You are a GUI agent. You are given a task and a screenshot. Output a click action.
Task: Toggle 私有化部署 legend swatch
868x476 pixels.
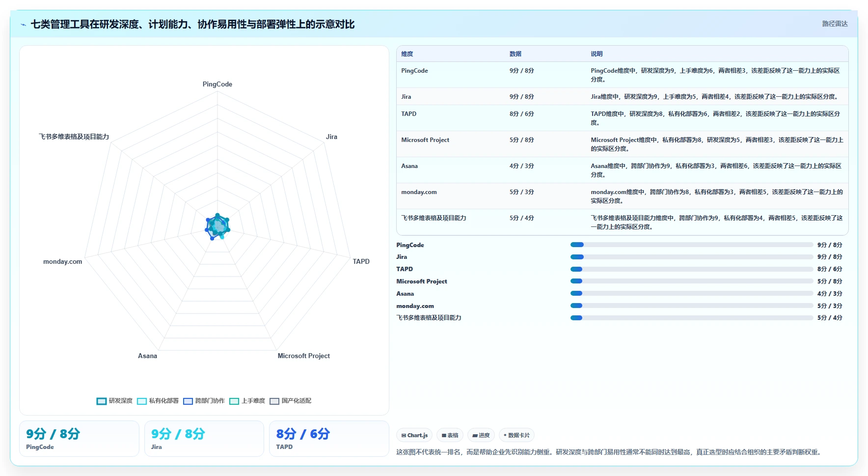tap(142, 401)
